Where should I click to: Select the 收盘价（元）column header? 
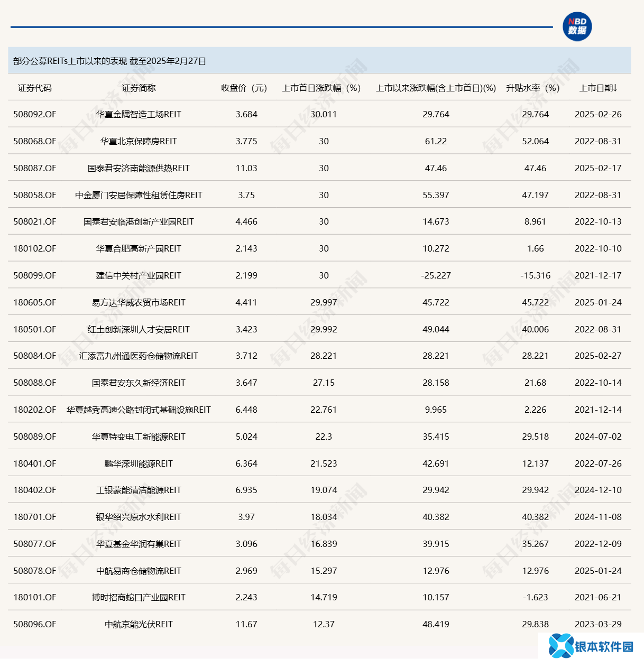244,88
